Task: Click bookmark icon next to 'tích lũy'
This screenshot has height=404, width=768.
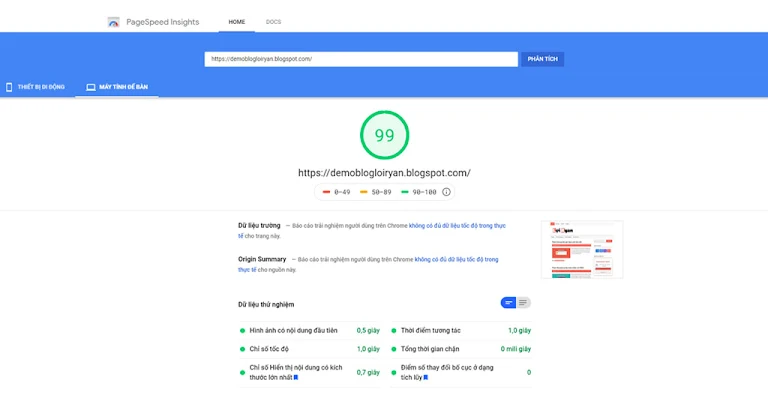Action: (x=426, y=378)
